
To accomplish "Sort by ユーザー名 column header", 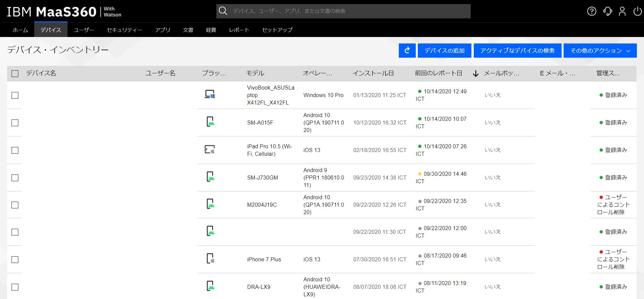I will pos(160,73).
